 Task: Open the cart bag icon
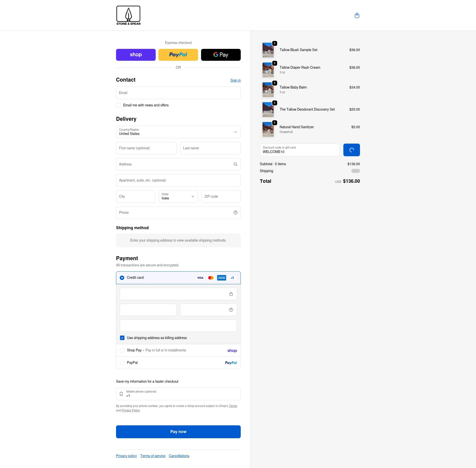(357, 15)
